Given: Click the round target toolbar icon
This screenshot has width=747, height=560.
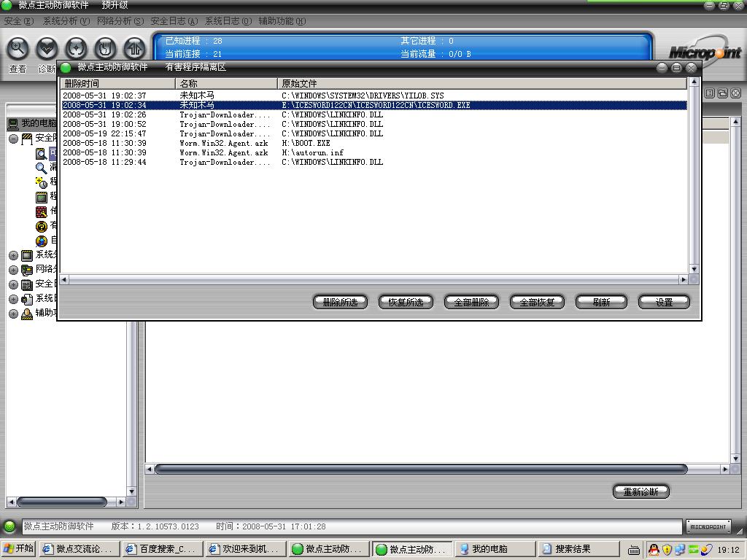Looking at the screenshot, I should (x=76, y=49).
